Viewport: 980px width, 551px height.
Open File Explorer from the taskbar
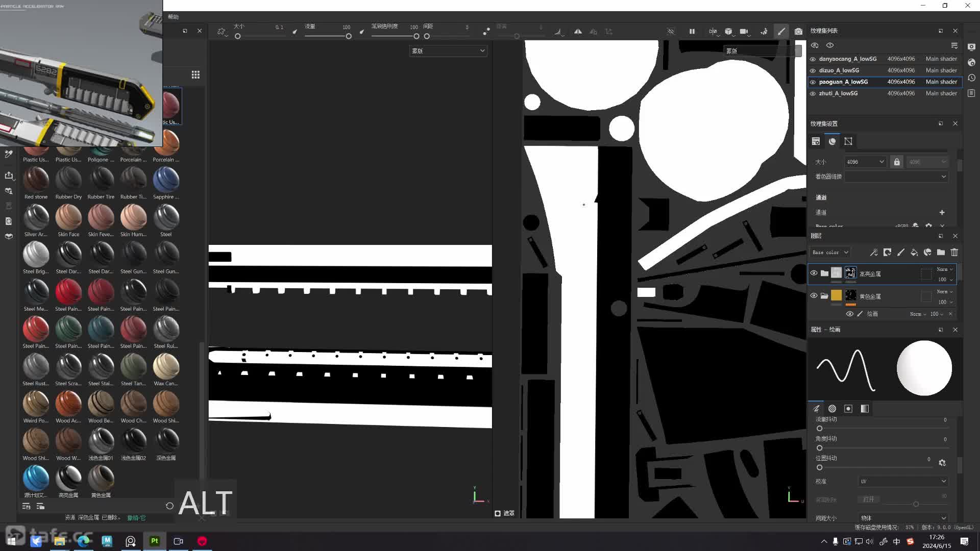click(59, 541)
